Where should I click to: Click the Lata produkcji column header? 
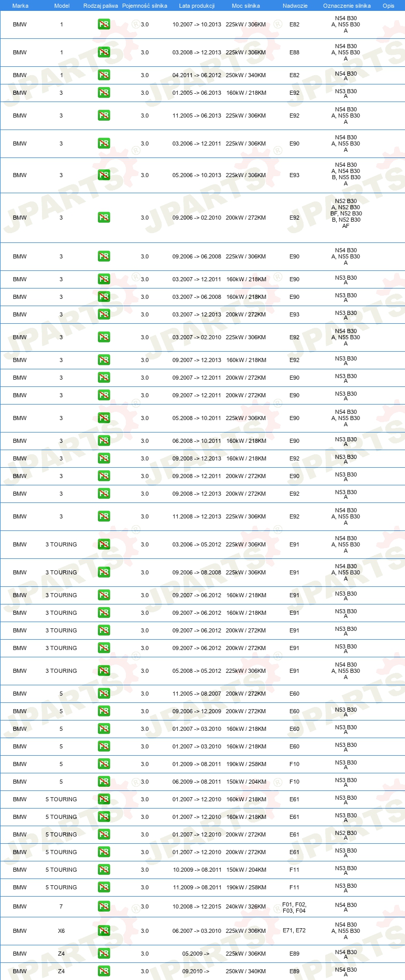click(197, 6)
